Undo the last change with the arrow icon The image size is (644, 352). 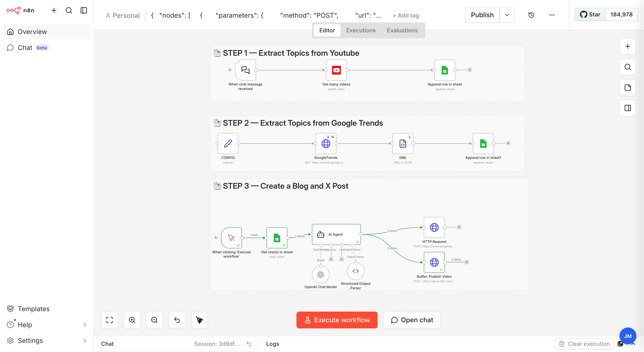177,320
